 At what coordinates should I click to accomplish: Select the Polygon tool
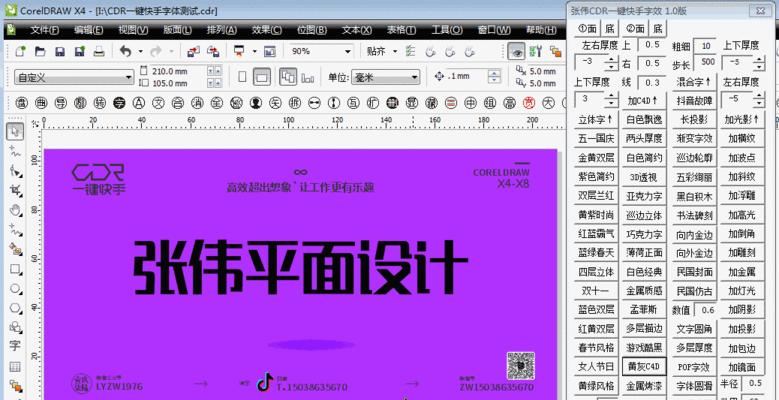point(15,308)
